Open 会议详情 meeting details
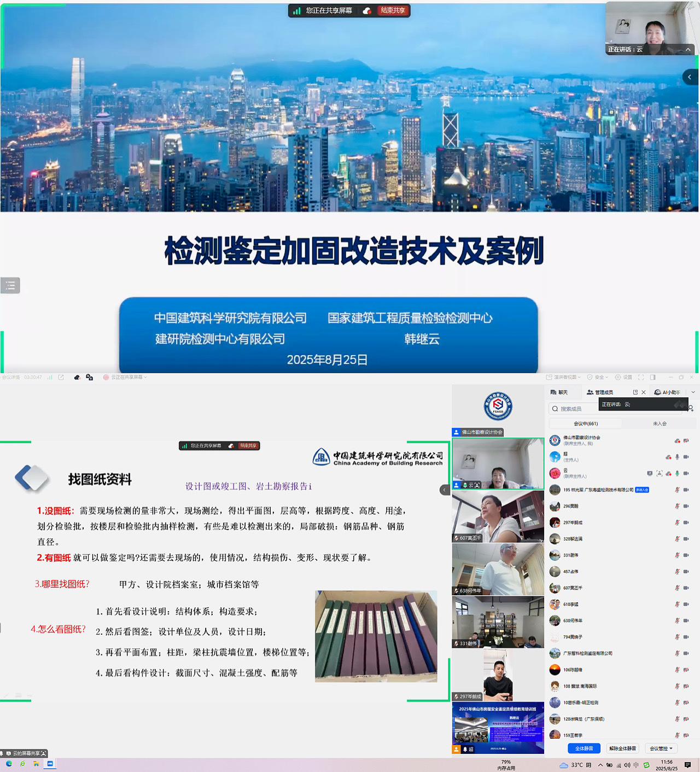 click(x=11, y=377)
